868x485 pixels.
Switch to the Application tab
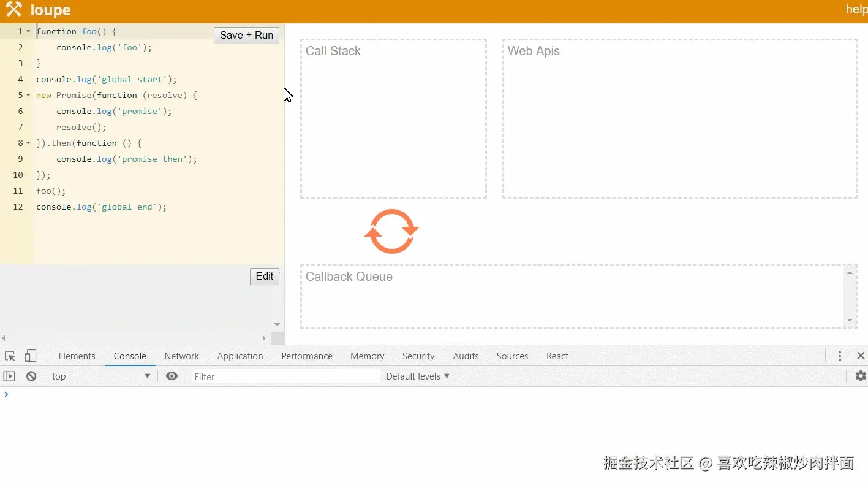[x=240, y=356]
